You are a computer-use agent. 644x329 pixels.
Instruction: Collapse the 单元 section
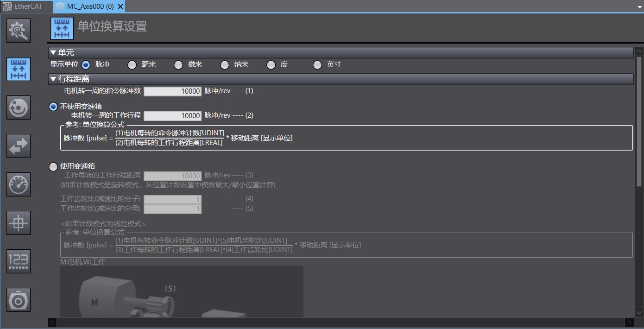(x=52, y=52)
